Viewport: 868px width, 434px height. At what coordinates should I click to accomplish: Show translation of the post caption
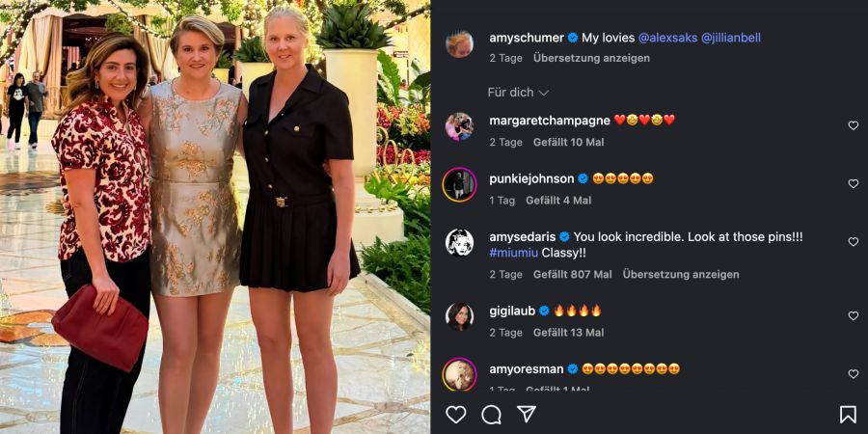click(591, 58)
